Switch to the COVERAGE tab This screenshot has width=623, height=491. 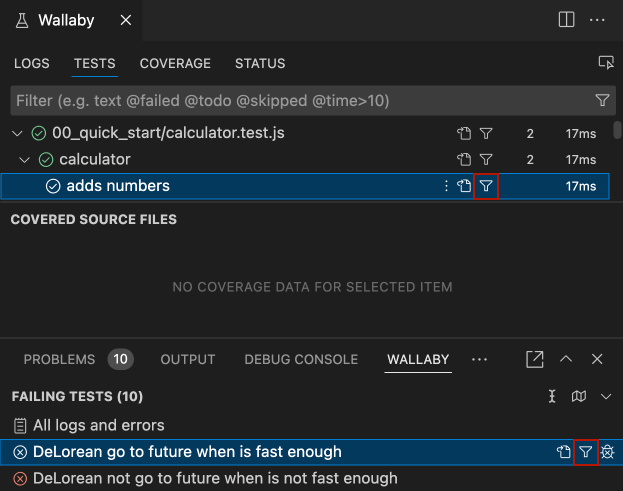[175, 63]
